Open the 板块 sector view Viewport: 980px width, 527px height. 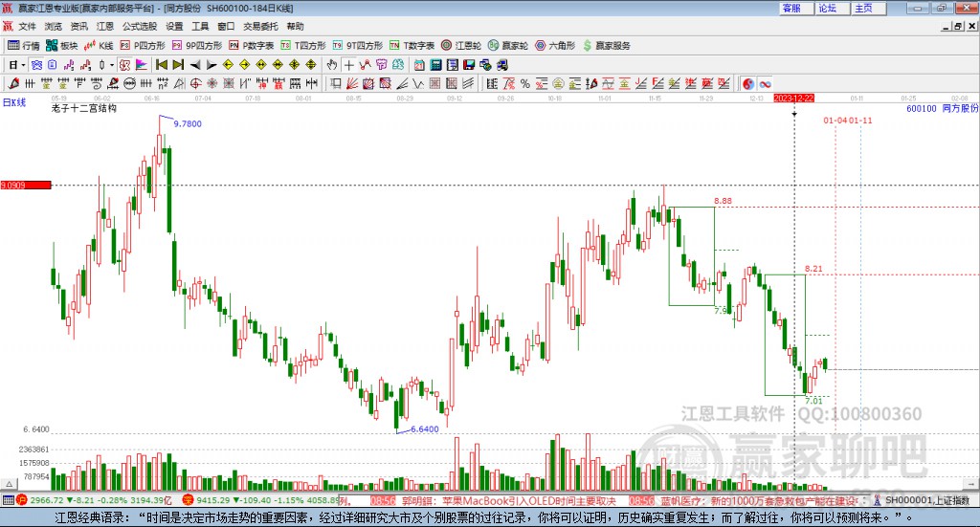tap(62, 46)
